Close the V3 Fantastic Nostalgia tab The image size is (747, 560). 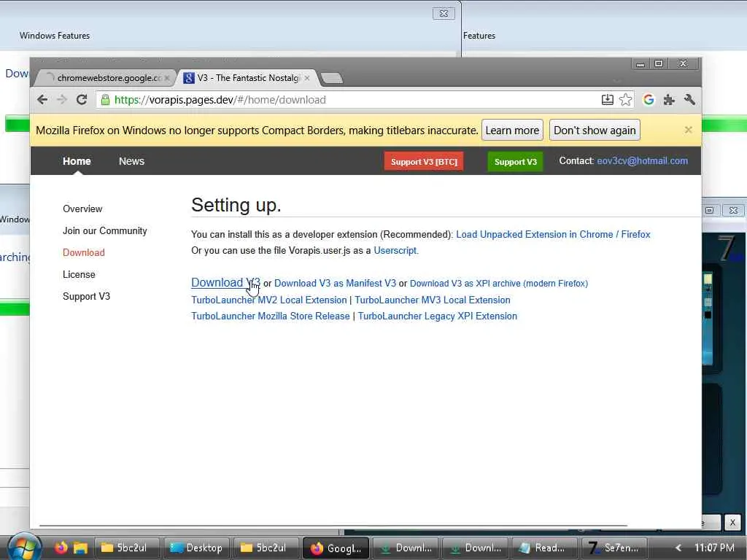point(307,77)
